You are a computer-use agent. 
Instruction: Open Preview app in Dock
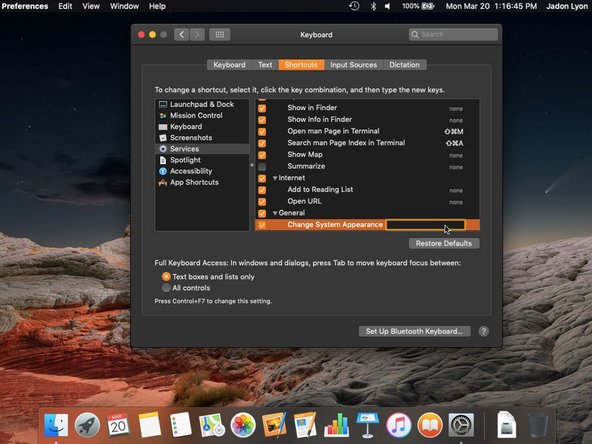pyautogui.click(x=274, y=425)
